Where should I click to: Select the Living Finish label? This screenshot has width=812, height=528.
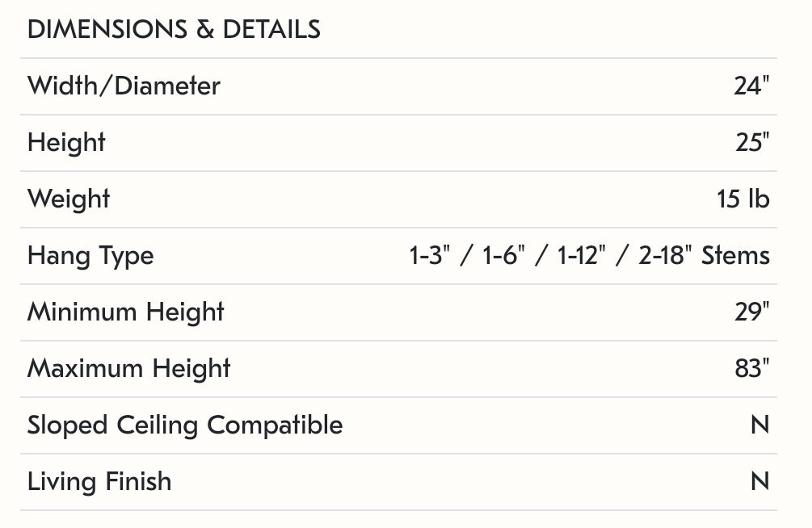[99, 481]
